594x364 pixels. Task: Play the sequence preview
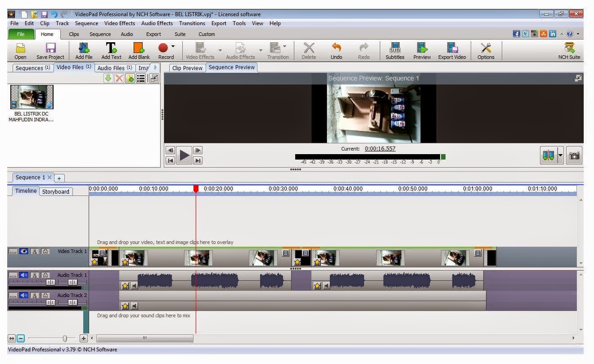point(184,155)
